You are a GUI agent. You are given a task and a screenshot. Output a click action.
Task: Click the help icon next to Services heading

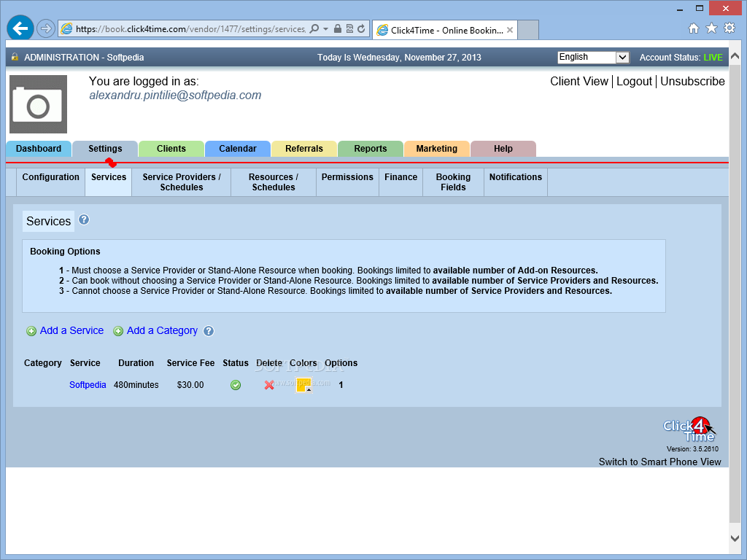(84, 219)
